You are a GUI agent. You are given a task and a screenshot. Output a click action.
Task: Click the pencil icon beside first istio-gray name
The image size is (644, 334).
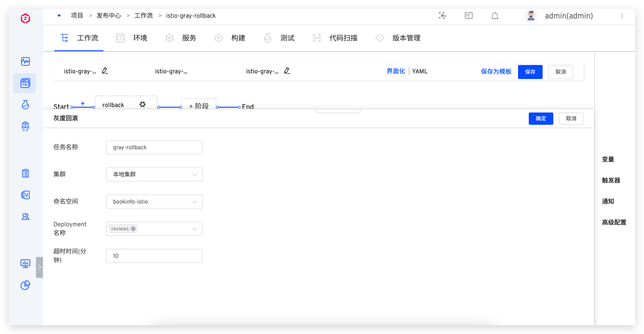click(105, 71)
